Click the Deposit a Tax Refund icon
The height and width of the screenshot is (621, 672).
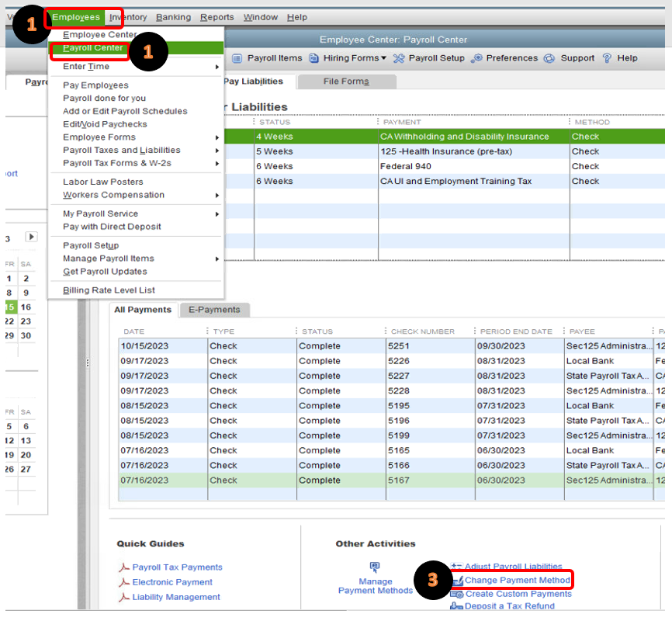click(x=456, y=606)
